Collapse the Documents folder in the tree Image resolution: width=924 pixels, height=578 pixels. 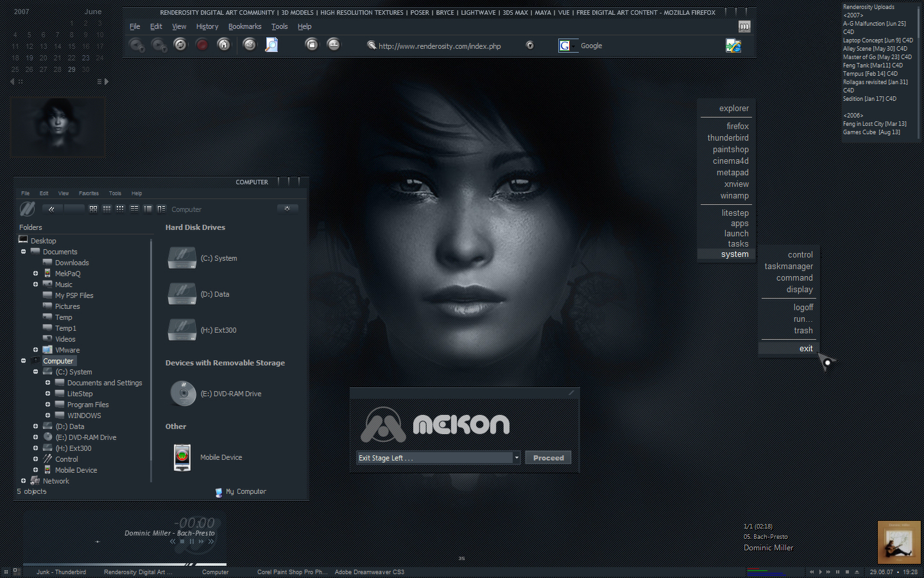pyautogui.click(x=24, y=252)
